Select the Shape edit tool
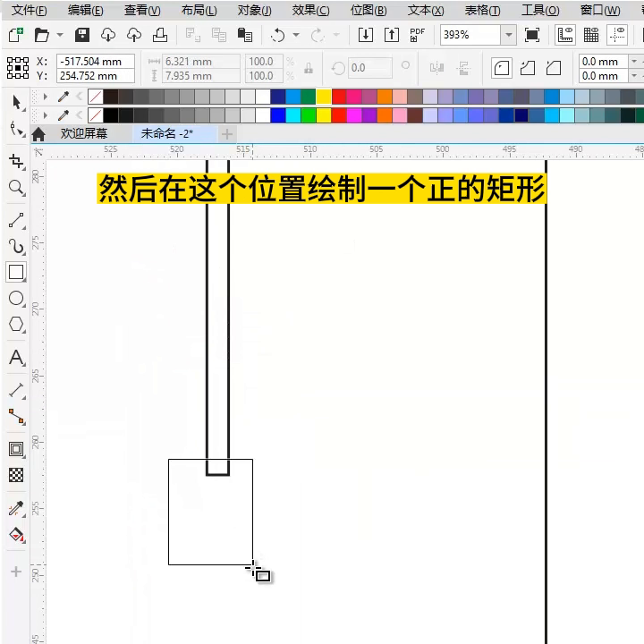The width and height of the screenshot is (644, 644). [x=16, y=129]
